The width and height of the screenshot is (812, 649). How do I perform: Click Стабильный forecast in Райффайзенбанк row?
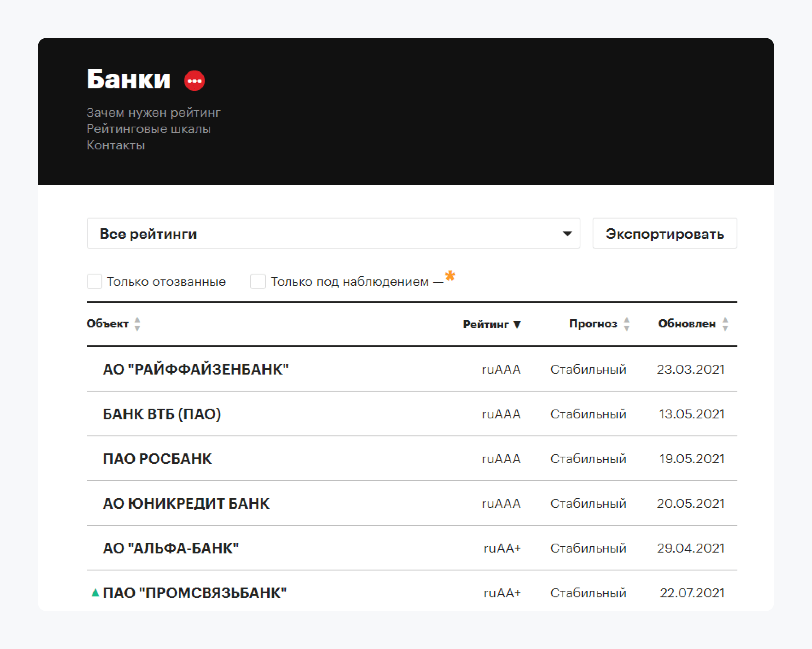(589, 369)
